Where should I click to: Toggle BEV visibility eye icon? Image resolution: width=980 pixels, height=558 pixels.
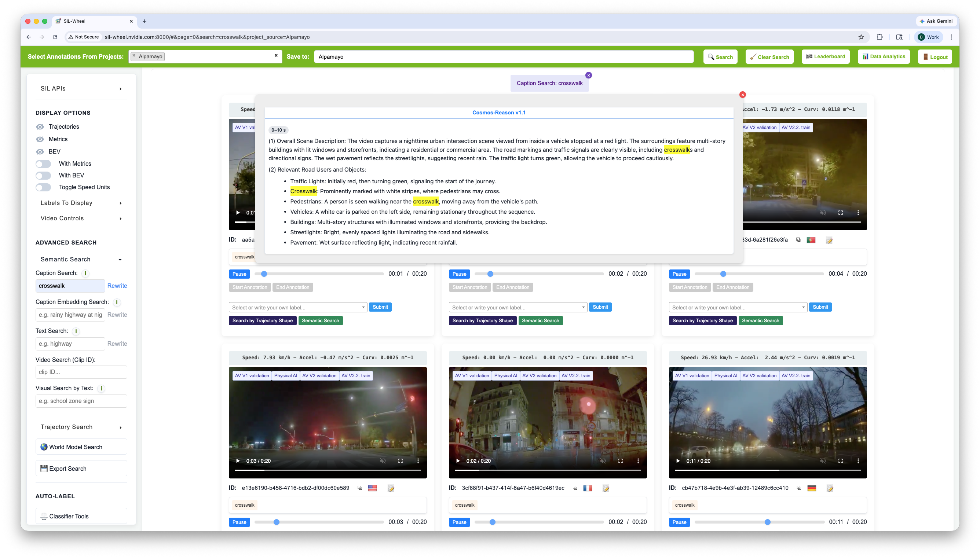coord(40,151)
